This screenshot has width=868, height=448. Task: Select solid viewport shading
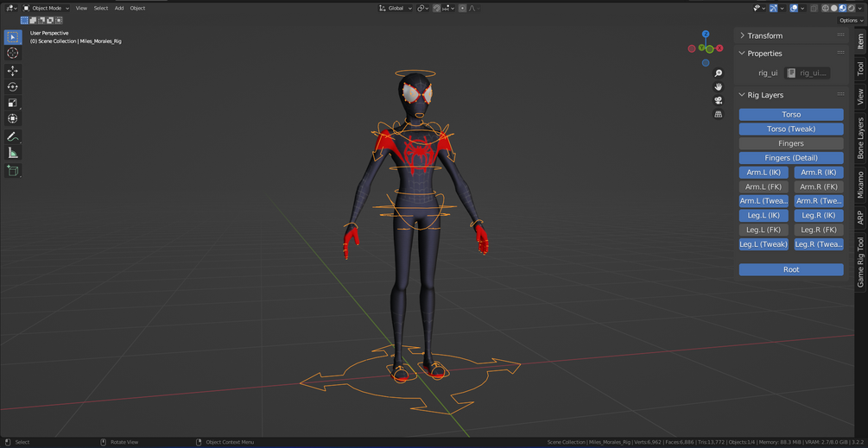point(833,9)
